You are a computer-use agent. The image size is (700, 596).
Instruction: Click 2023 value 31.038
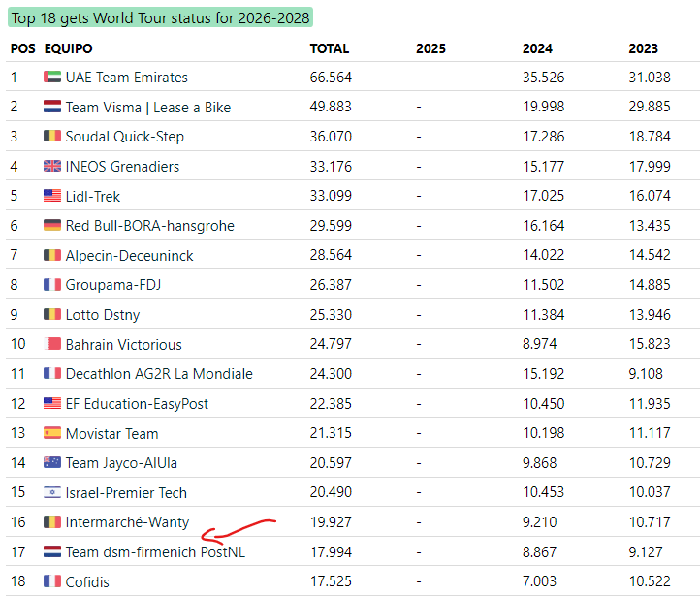coord(650,78)
